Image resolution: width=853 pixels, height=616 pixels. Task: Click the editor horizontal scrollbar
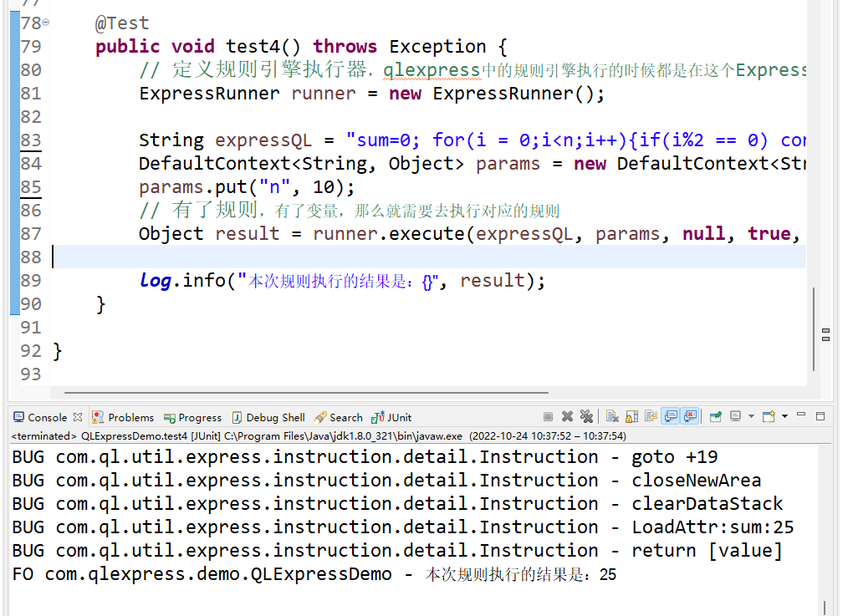click(305, 391)
